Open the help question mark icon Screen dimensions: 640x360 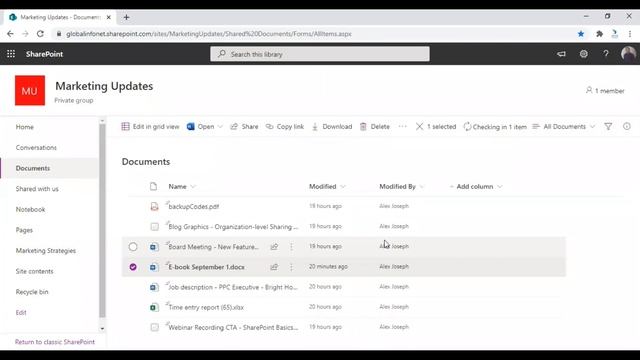(606, 54)
